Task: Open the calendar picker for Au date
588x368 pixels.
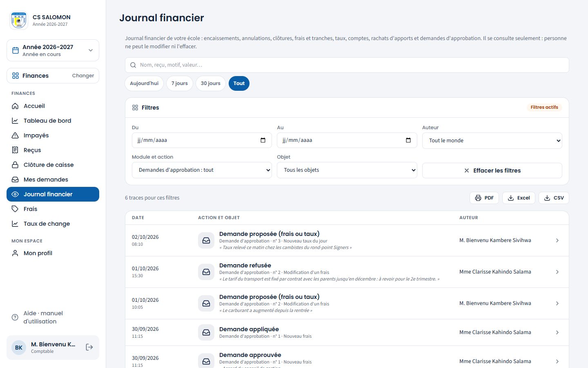Action: pyautogui.click(x=408, y=140)
